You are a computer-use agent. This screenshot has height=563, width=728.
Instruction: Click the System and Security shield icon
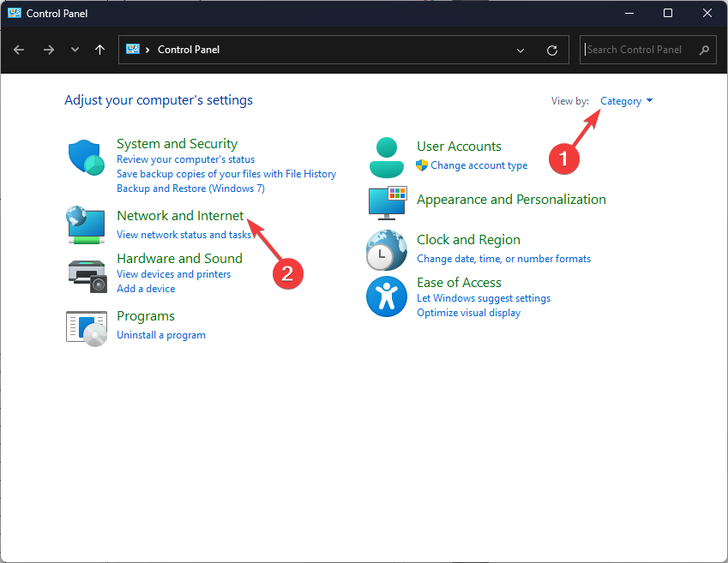pos(86,159)
